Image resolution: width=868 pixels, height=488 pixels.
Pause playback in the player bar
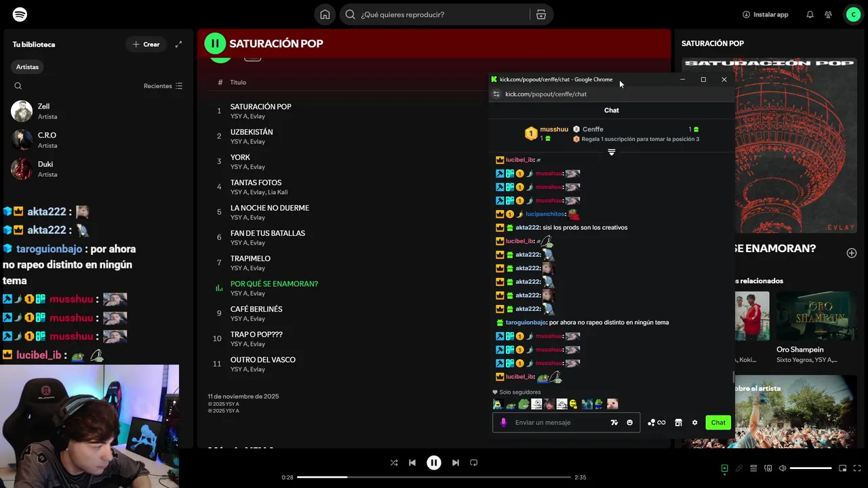(434, 463)
